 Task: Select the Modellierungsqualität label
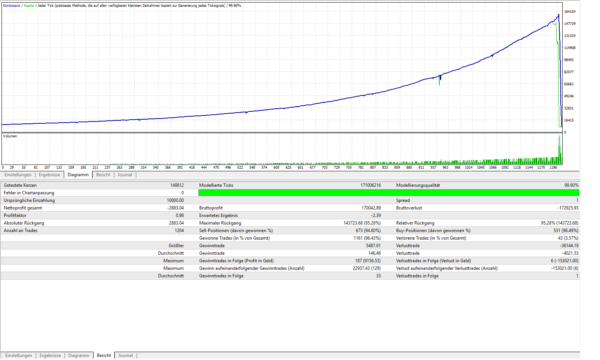pos(418,185)
